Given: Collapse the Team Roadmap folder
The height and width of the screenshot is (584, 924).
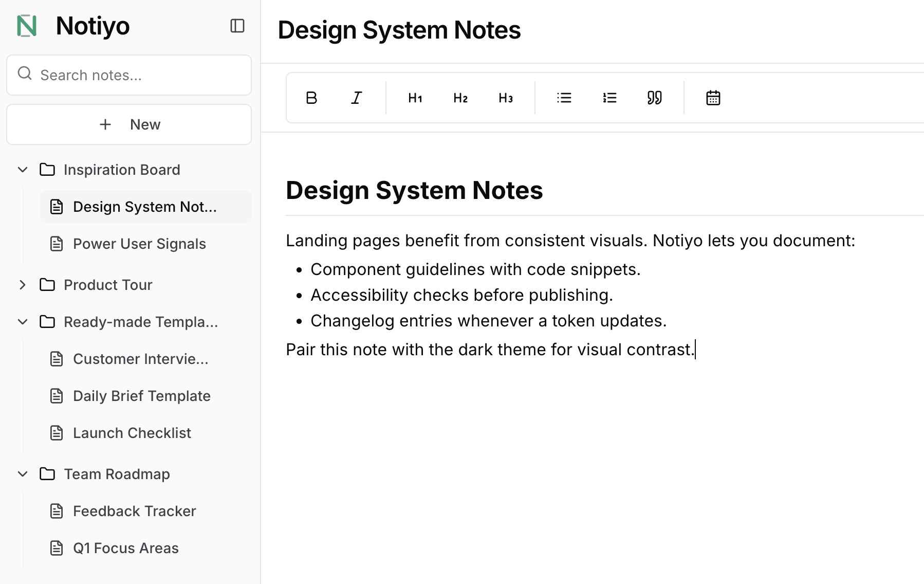Looking at the screenshot, I should (23, 474).
